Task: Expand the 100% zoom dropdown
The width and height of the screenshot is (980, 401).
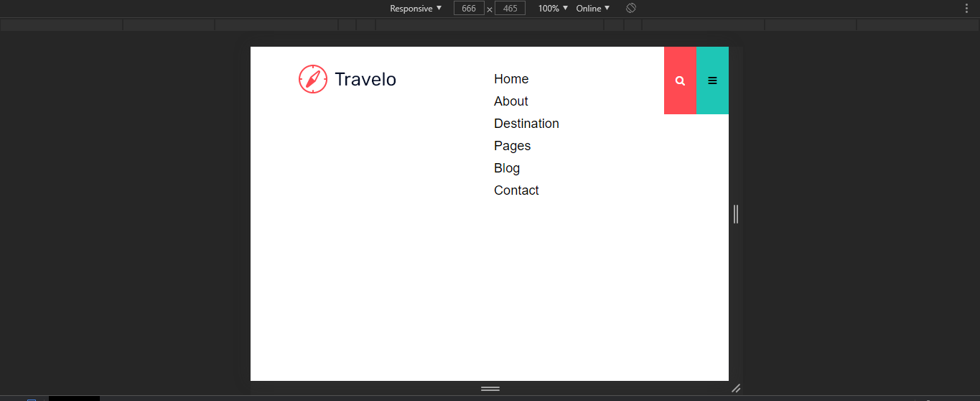Action: click(553, 9)
